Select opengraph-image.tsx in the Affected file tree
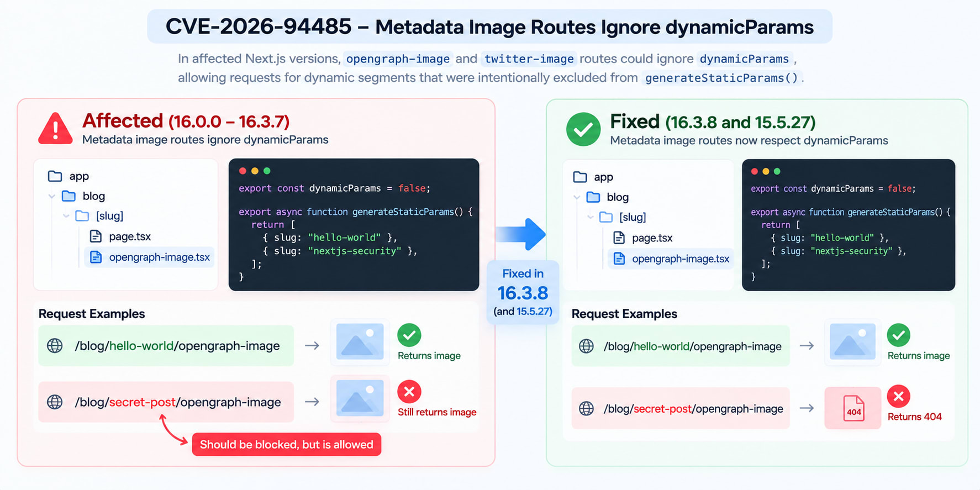This screenshot has width=980, height=490. pyautogui.click(x=149, y=257)
